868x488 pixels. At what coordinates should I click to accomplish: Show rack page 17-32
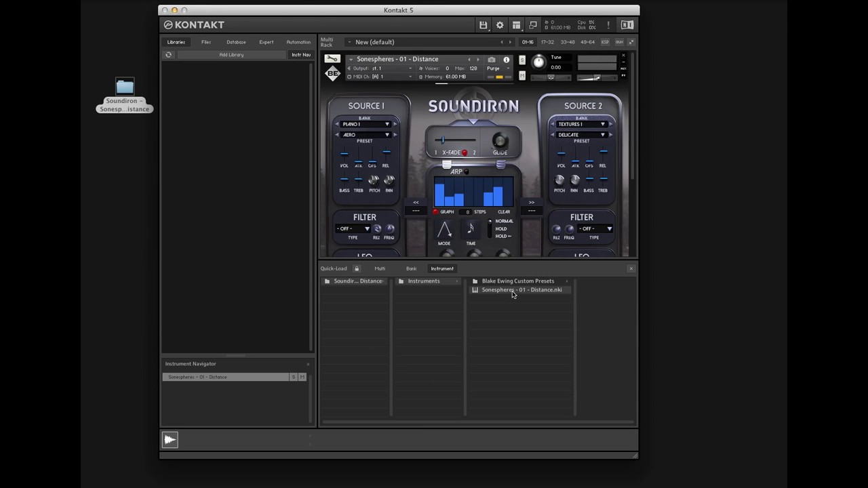547,42
